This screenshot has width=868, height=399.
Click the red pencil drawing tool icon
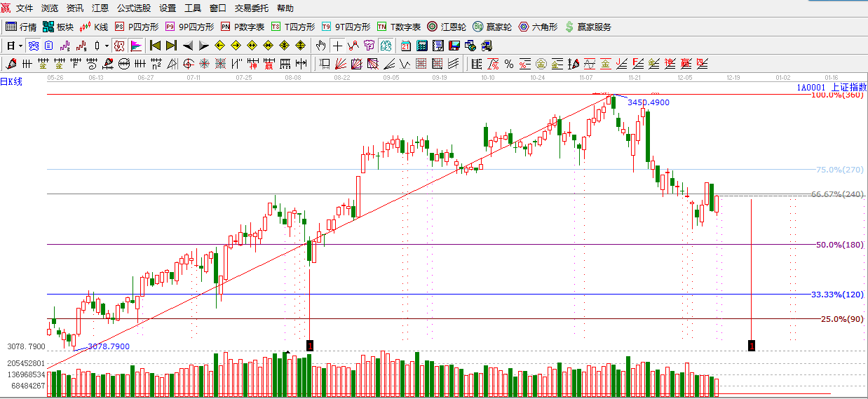click(11, 65)
